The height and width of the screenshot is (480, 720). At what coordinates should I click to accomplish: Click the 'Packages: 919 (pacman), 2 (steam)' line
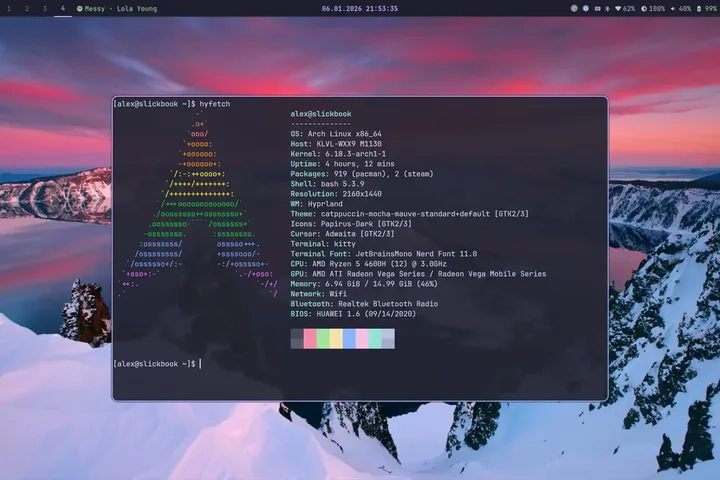coord(362,174)
